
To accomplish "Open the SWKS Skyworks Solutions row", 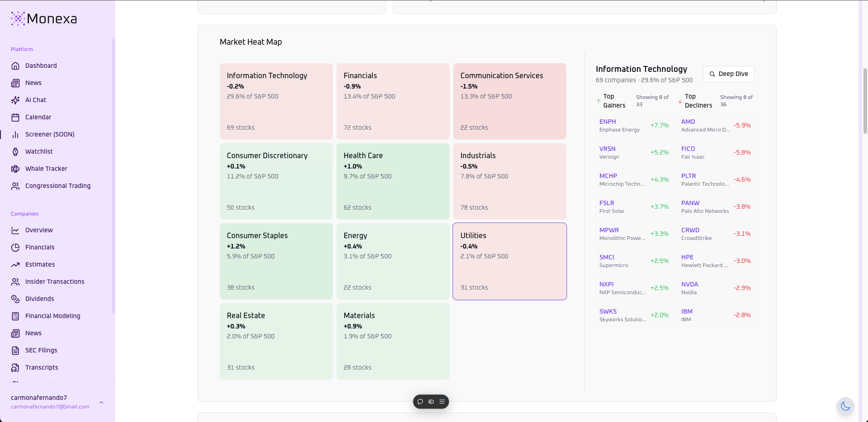I will click(634, 315).
